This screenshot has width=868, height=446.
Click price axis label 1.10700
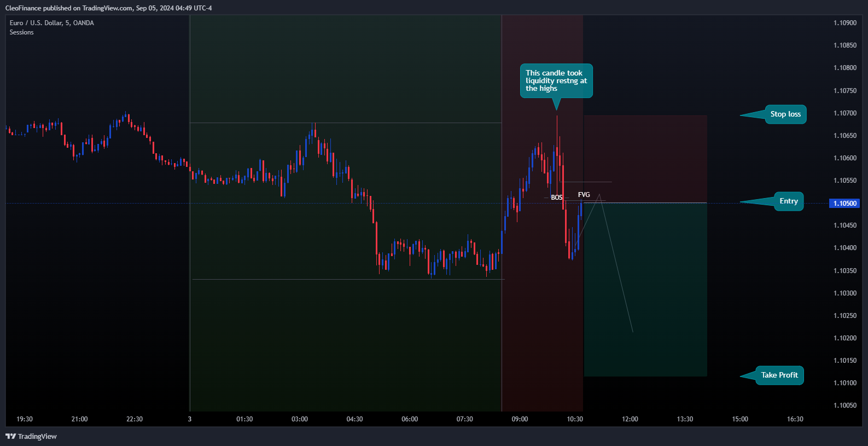[845, 113]
